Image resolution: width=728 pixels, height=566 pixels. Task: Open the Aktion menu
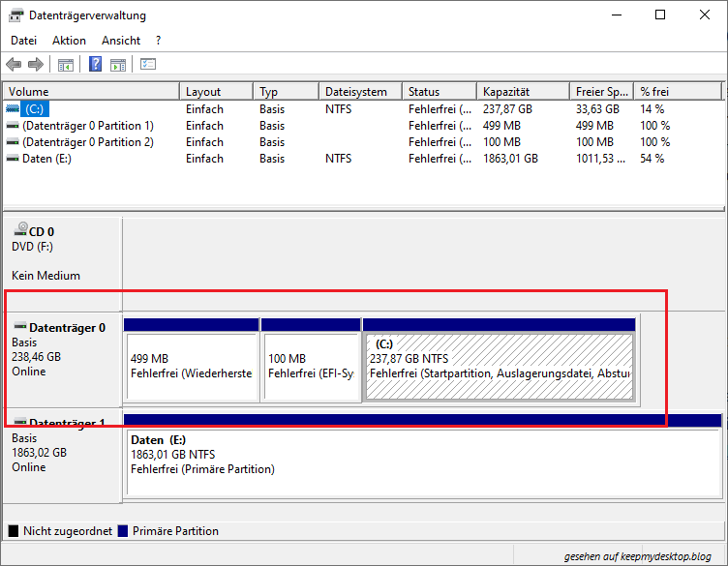click(69, 41)
